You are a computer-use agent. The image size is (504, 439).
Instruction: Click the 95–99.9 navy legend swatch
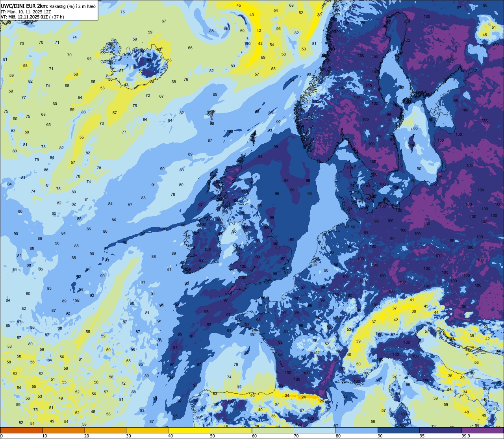pyautogui.click(x=441, y=430)
